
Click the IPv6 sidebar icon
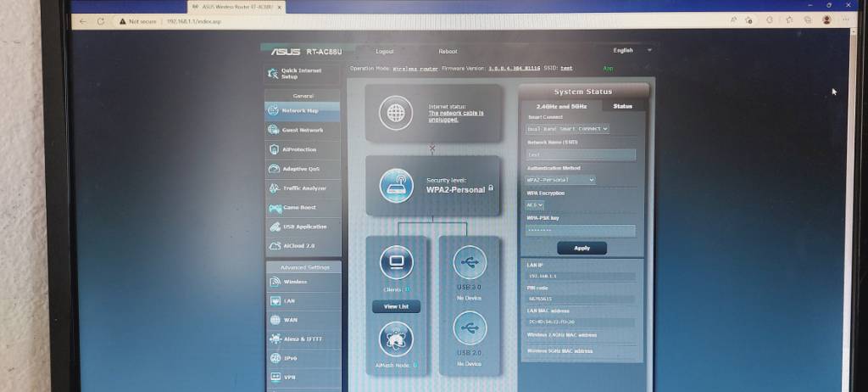coord(275,358)
